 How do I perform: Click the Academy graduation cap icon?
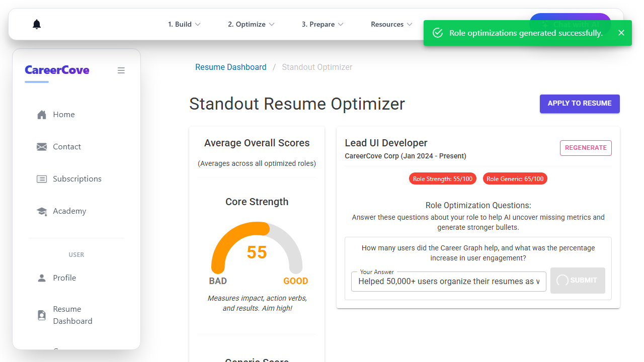pyautogui.click(x=42, y=211)
